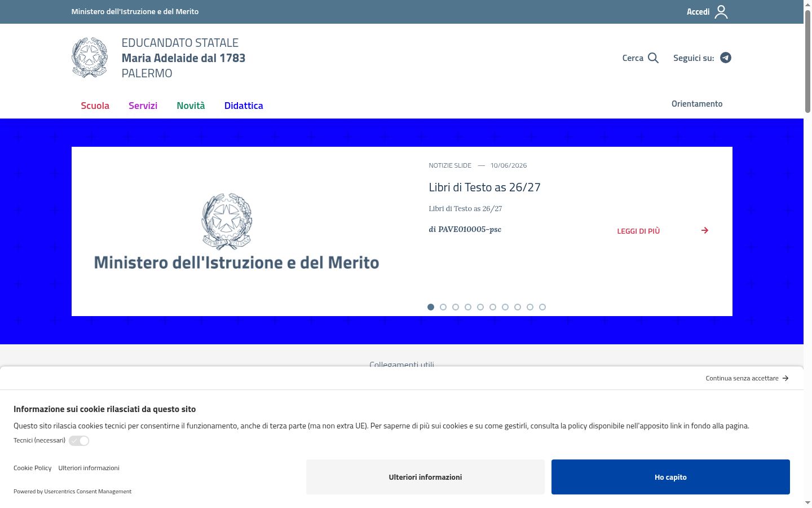Open the Telegram channel icon
This screenshot has width=812, height=508.
point(726,58)
